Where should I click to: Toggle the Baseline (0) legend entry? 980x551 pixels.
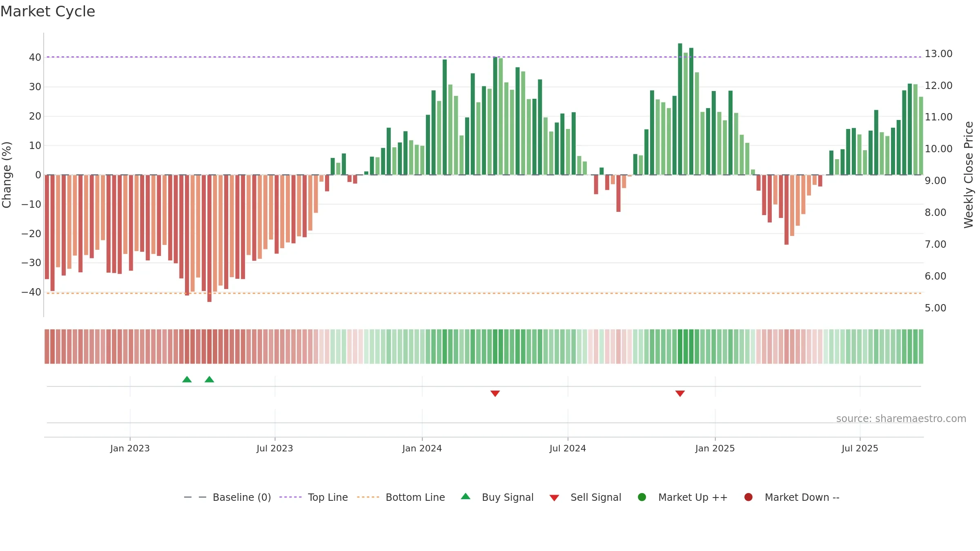point(227,497)
